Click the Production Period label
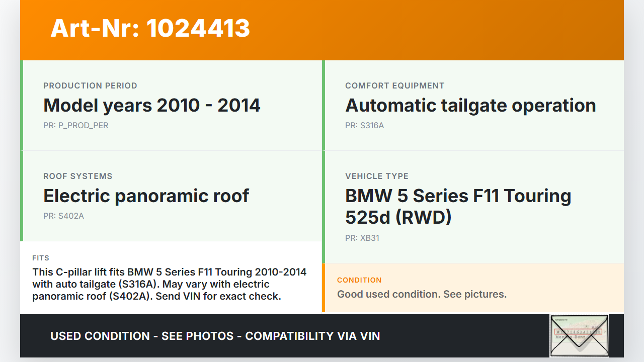The width and height of the screenshot is (644, 362). pyautogui.click(x=90, y=85)
